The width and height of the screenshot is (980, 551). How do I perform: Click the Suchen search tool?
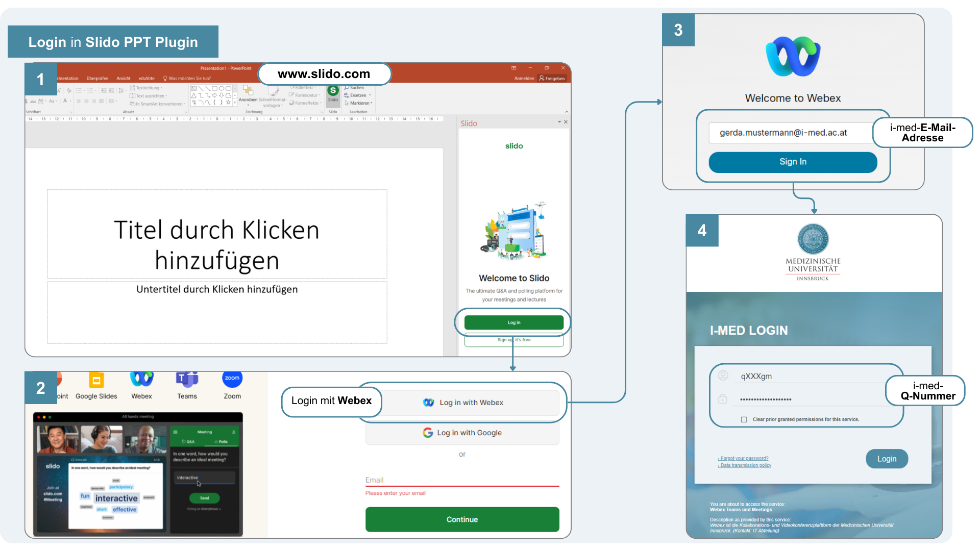coord(354,88)
